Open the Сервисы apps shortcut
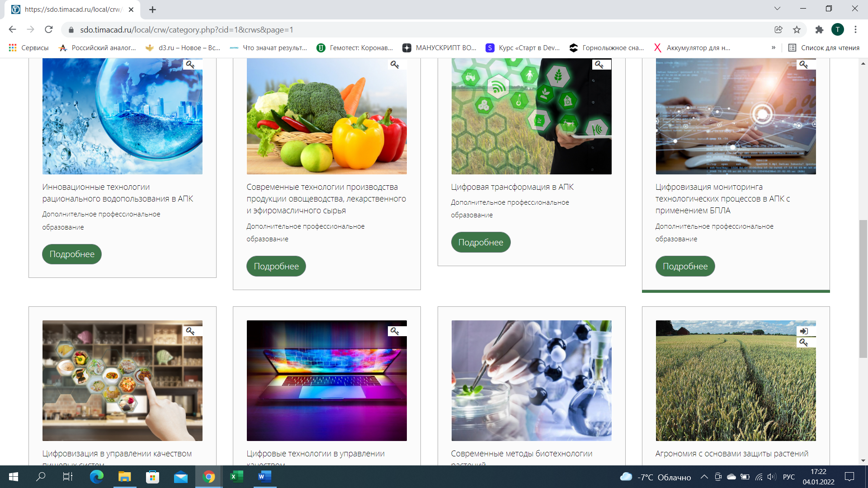868x488 pixels. 28,48
